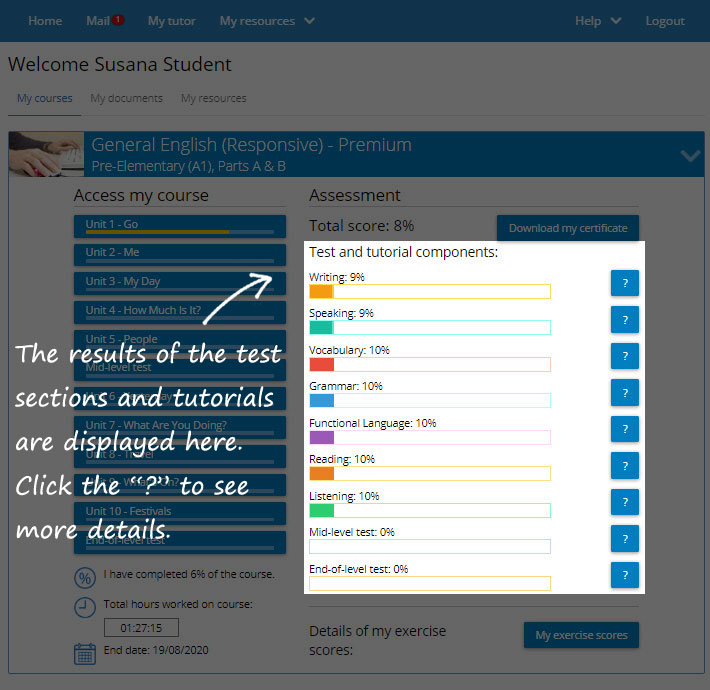The image size is (710, 690).
Task: Expand the Help menu in navbar
Action: (597, 21)
